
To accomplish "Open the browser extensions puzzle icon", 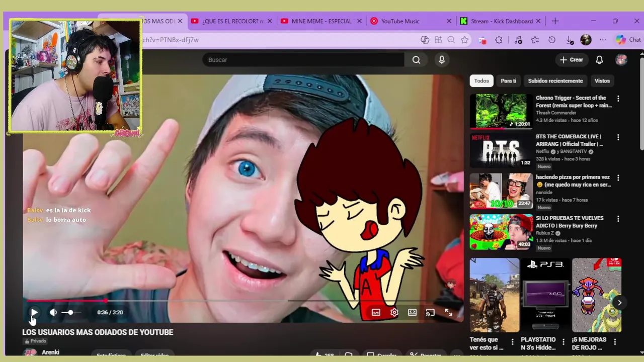I will click(499, 40).
